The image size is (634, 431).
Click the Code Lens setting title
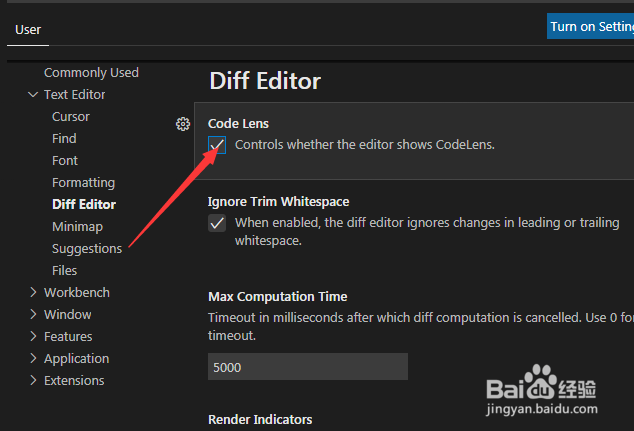[x=238, y=124]
